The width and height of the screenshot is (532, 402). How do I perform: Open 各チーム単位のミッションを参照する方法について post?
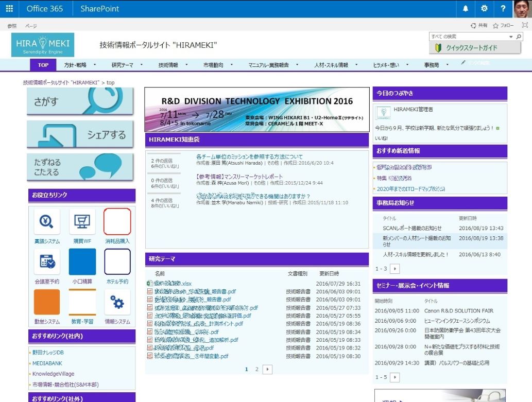click(x=249, y=156)
